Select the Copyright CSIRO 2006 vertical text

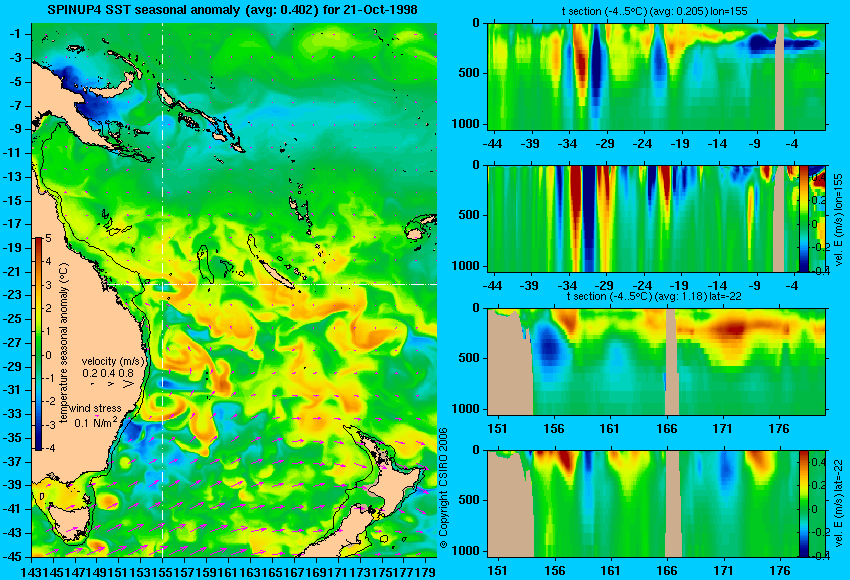coord(443,488)
